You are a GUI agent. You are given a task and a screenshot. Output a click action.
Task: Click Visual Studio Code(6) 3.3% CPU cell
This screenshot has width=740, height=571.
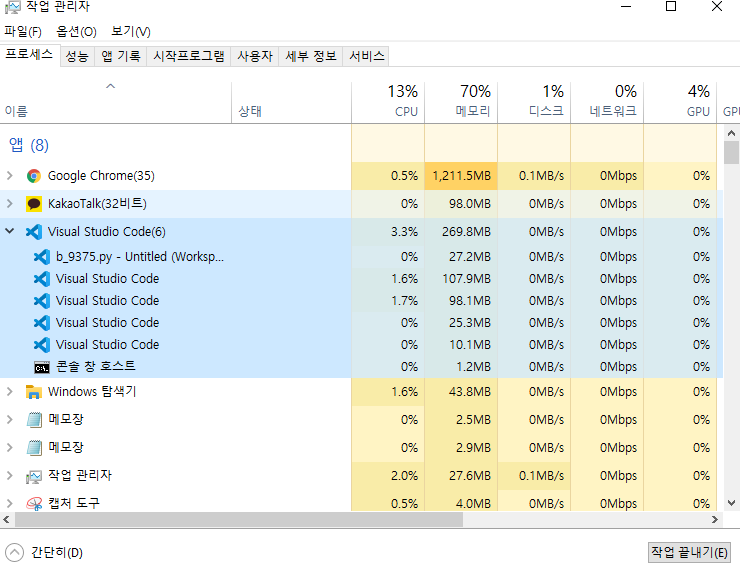point(388,232)
